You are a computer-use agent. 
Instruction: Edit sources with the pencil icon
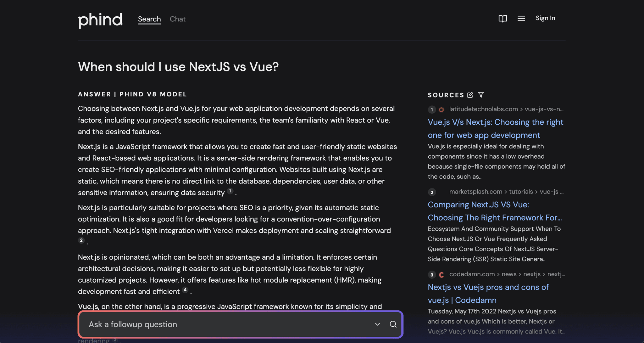(x=470, y=95)
